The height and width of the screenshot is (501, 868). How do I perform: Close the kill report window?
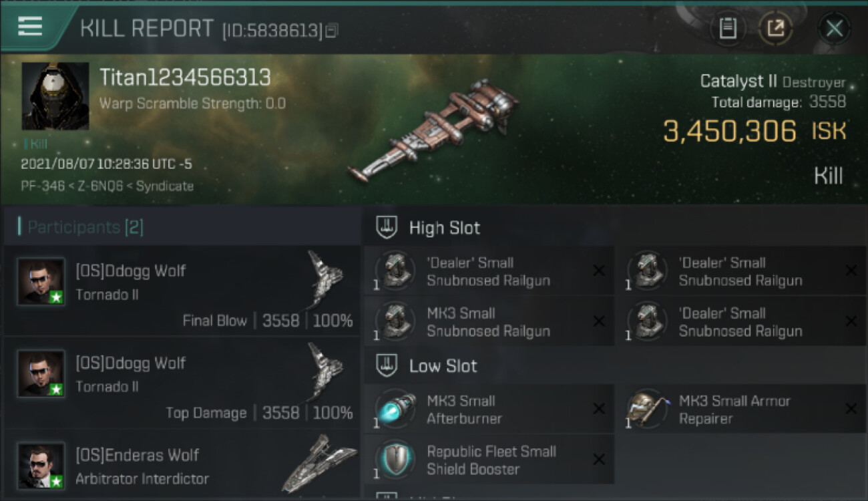(x=834, y=29)
